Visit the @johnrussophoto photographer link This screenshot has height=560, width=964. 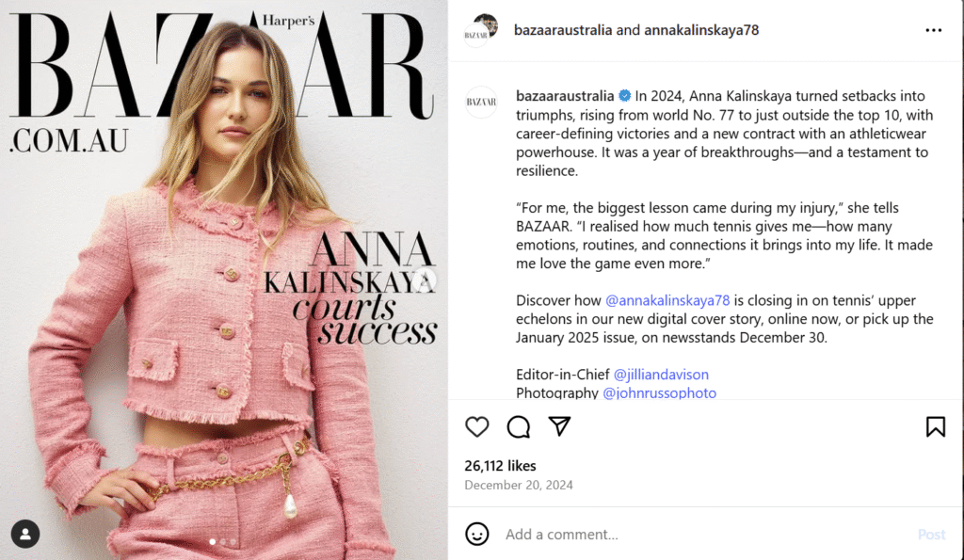(659, 392)
